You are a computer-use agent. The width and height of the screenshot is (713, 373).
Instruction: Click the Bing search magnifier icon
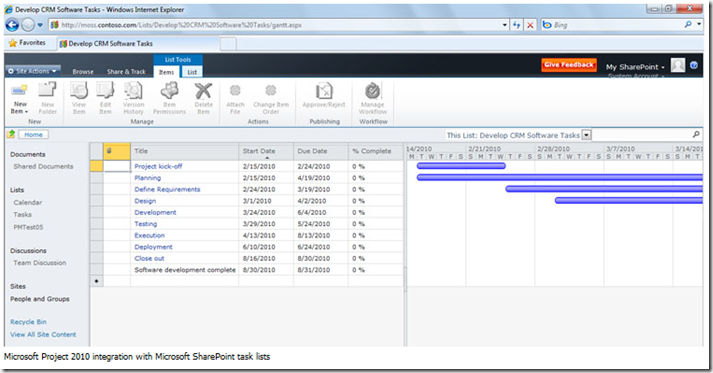pyautogui.click(x=688, y=25)
